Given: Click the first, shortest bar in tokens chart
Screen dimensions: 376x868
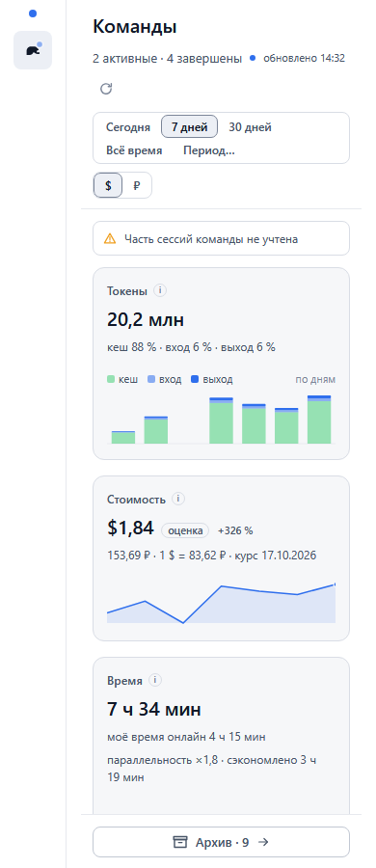Looking at the screenshot, I should [123, 437].
